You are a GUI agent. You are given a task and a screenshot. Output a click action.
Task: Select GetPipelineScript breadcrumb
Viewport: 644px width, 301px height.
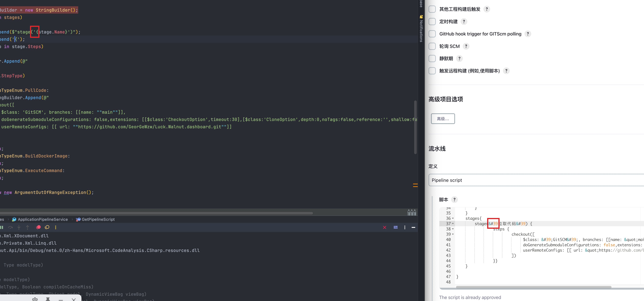click(x=95, y=219)
